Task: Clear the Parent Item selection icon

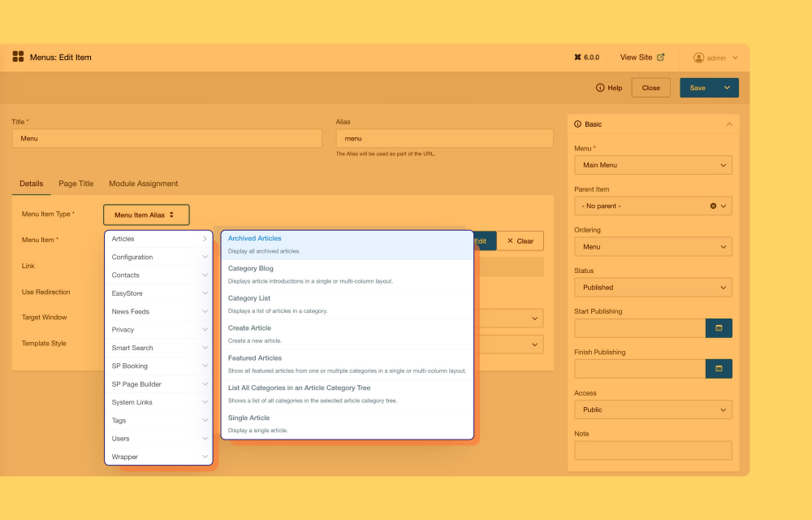Action: click(713, 206)
